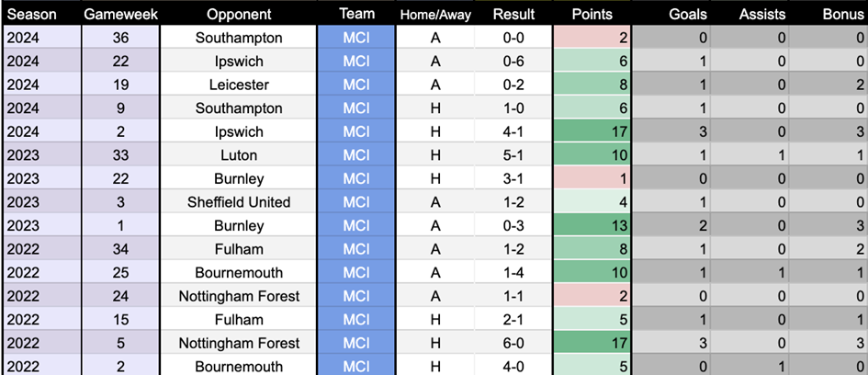Click the 0-6 result cell
This screenshot has height=375, width=868.
[x=513, y=61]
